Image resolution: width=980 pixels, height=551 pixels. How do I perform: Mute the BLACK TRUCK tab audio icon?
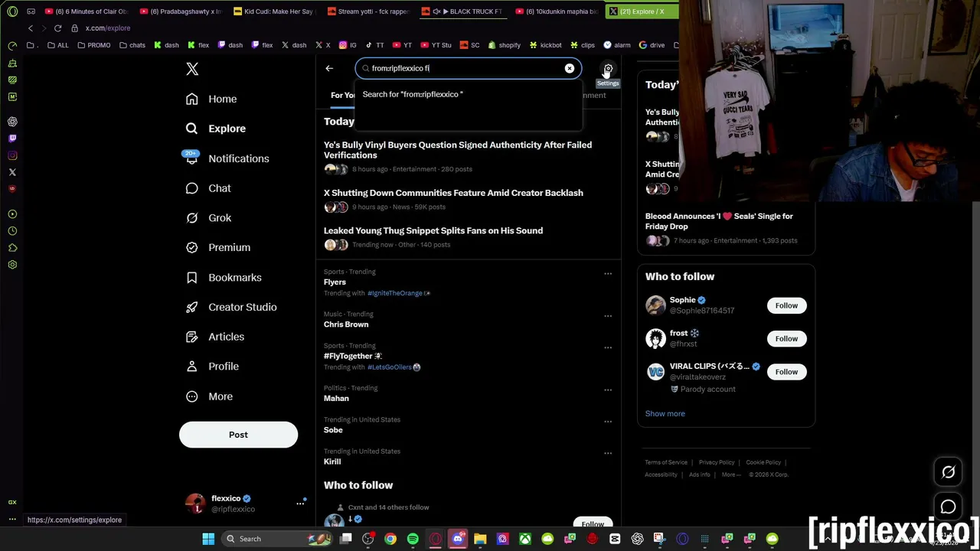pos(436,11)
